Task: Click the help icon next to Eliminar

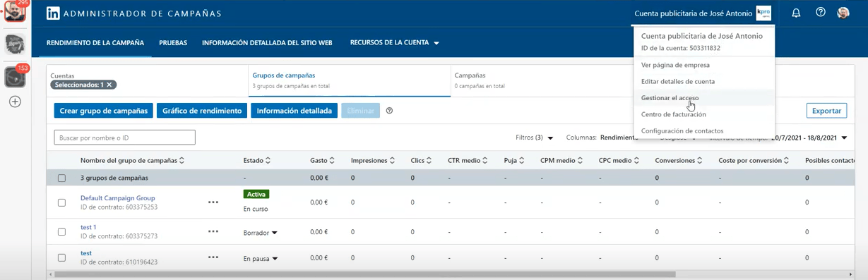Action: (x=389, y=111)
